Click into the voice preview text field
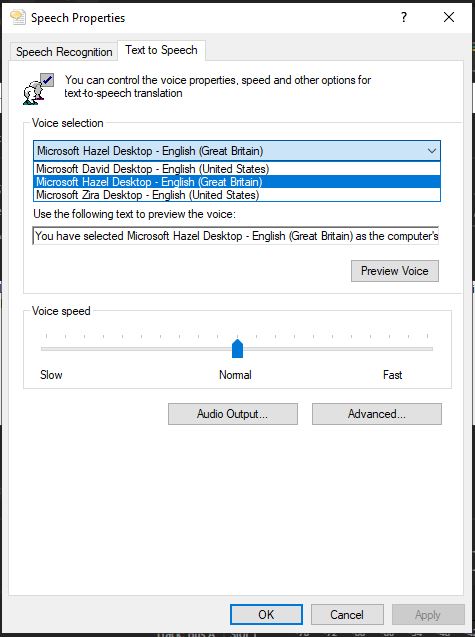This screenshot has height=637, width=475. 236,236
